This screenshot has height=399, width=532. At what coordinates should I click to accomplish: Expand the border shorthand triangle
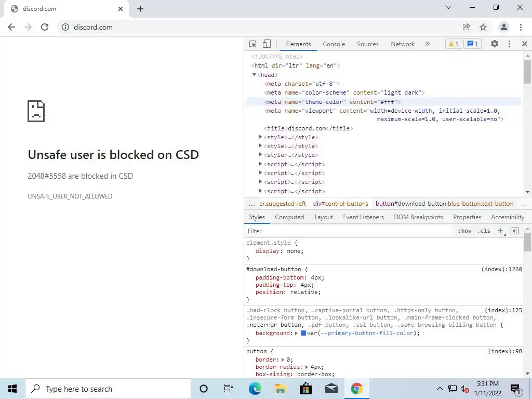(x=283, y=360)
